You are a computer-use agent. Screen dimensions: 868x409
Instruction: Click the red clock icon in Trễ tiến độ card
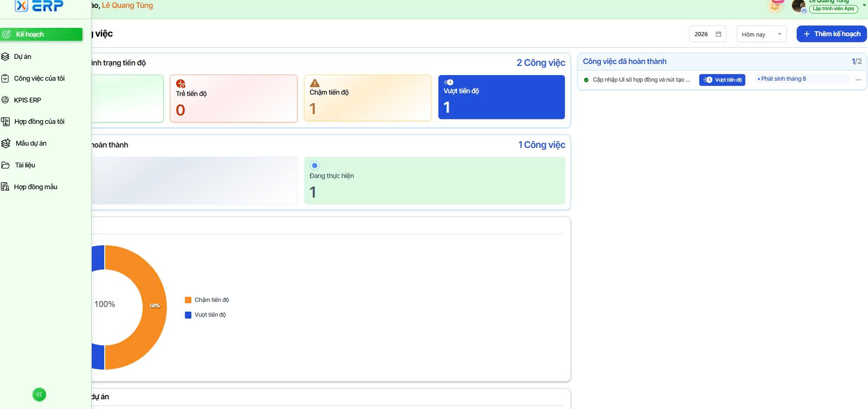(181, 83)
